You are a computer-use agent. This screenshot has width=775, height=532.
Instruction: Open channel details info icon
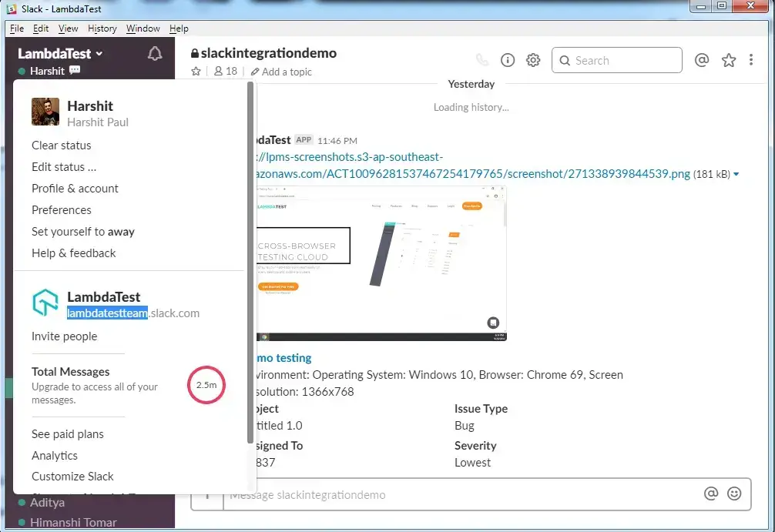(x=508, y=60)
